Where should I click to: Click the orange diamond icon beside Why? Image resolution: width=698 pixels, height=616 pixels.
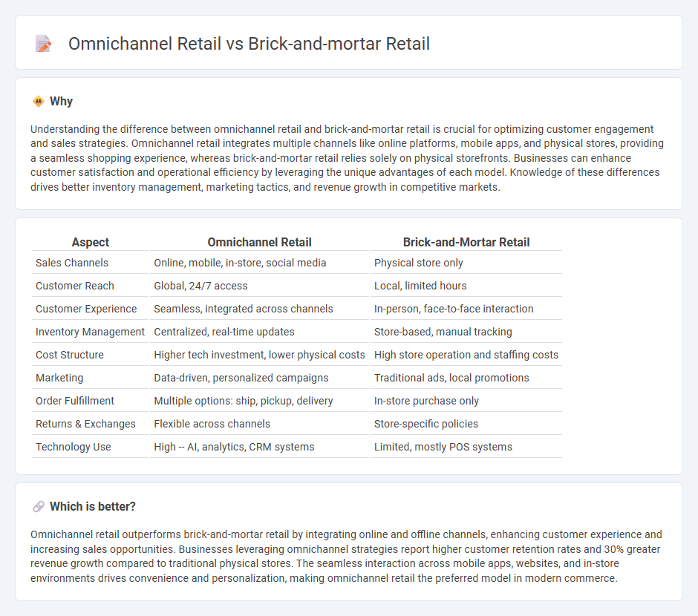(x=39, y=102)
